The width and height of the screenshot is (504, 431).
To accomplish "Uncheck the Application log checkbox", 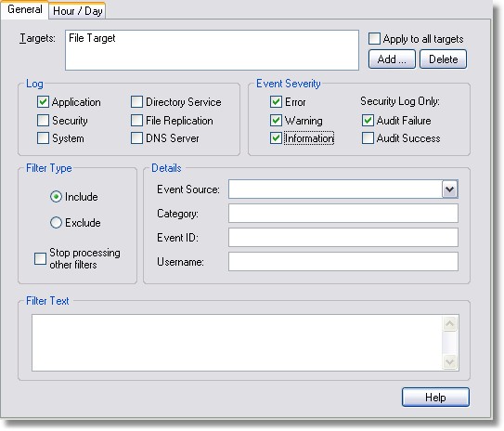I will (x=43, y=102).
